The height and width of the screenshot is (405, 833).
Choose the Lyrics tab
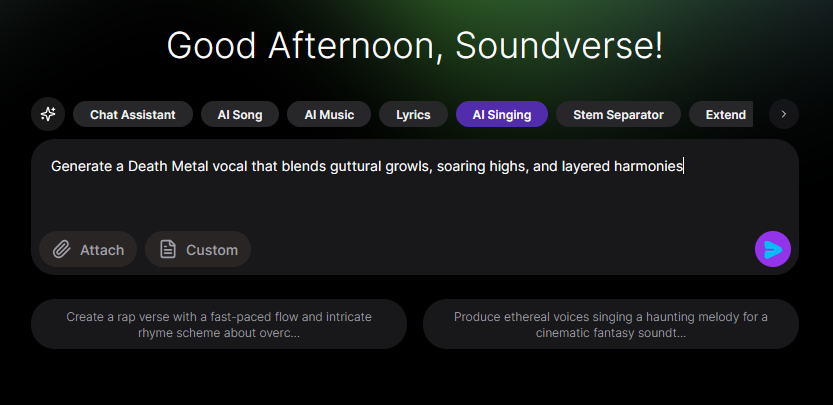[413, 114]
